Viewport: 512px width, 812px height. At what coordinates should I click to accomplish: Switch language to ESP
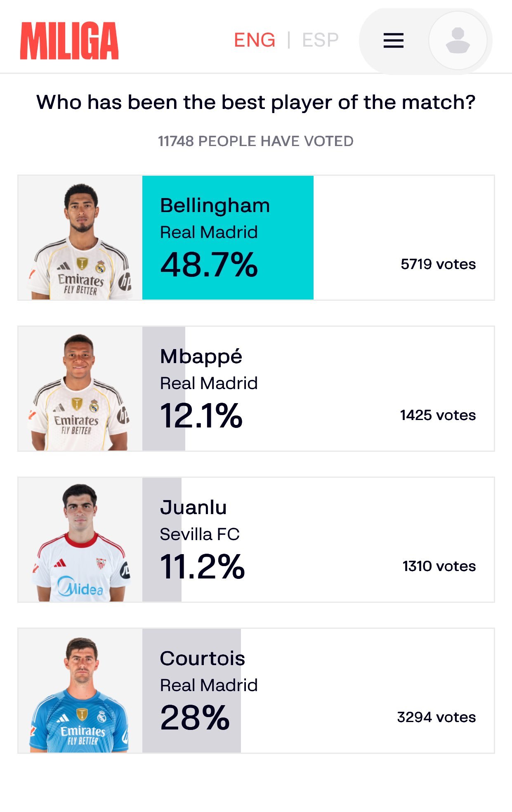coord(320,40)
